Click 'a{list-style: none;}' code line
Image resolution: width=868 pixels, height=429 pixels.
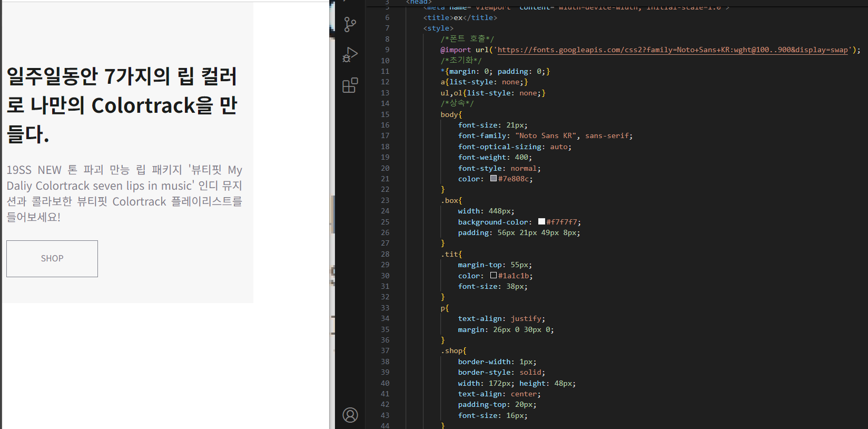(x=484, y=82)
